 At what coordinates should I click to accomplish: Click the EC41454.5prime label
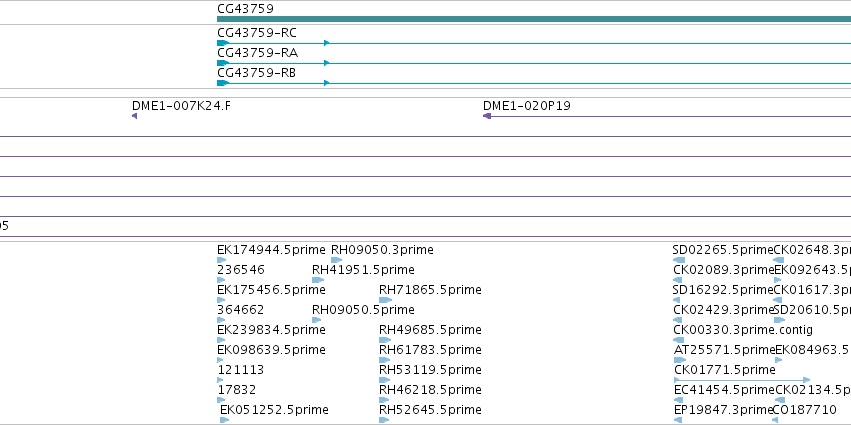(x=725, y=390)
